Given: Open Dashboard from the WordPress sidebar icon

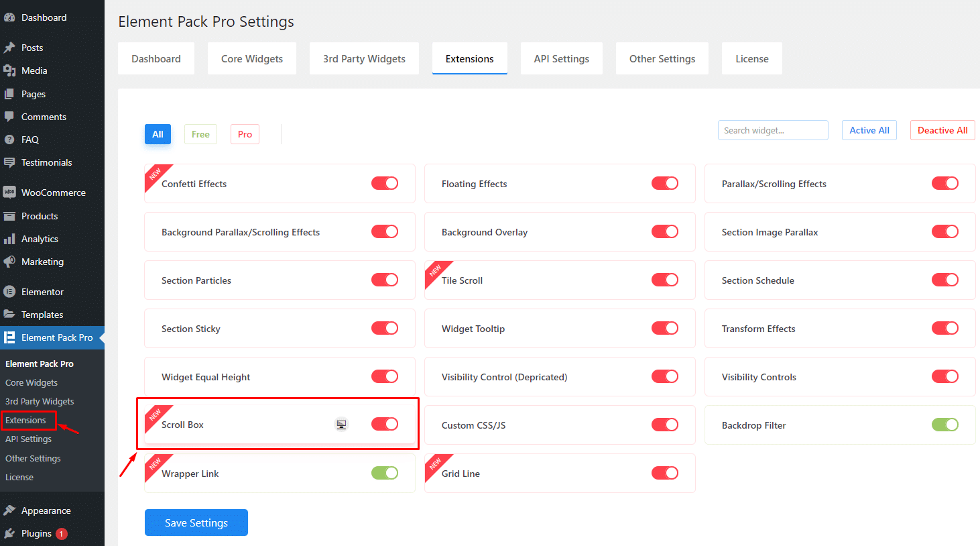Looking at the screenshot, I should 9,17.
